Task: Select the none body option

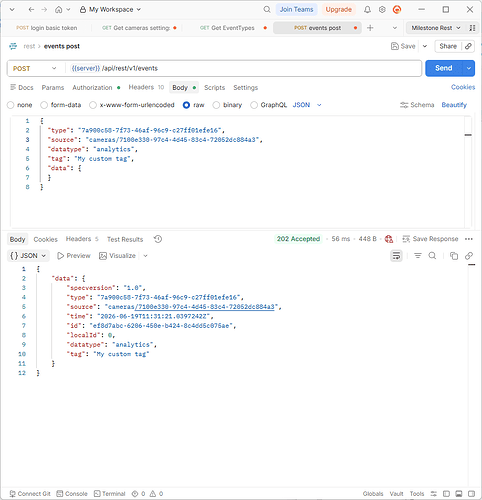Action: coord(20,105)
